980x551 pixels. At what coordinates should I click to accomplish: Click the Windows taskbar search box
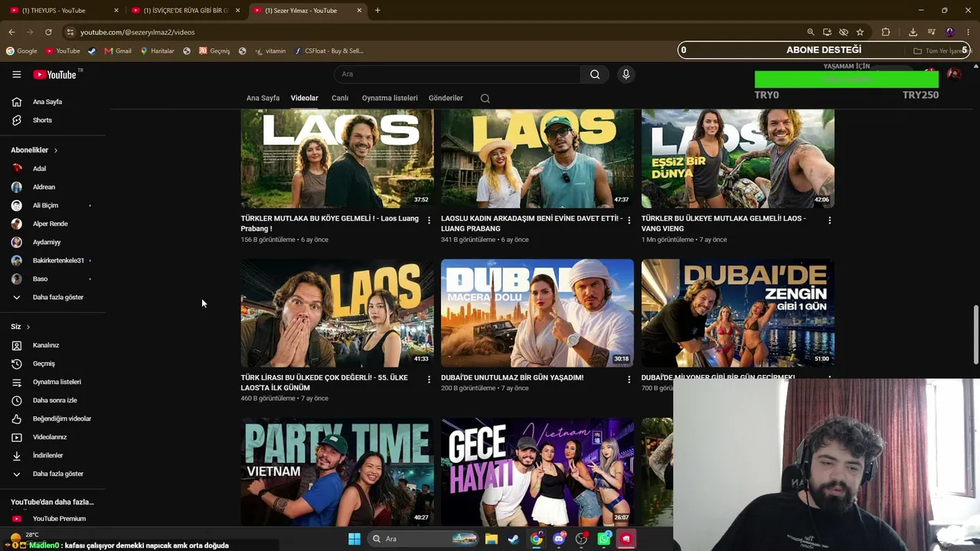pos(423,539)
